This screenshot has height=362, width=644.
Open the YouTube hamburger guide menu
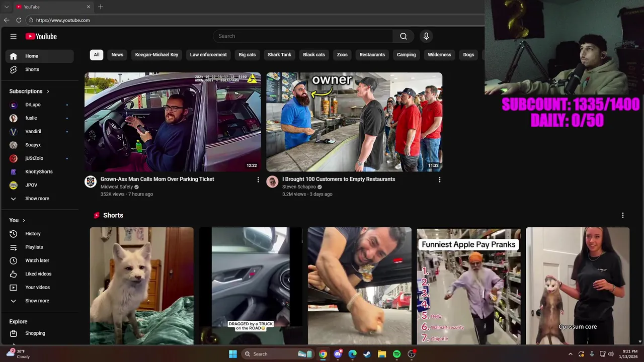pyautogui.click(x=14, y=36)
